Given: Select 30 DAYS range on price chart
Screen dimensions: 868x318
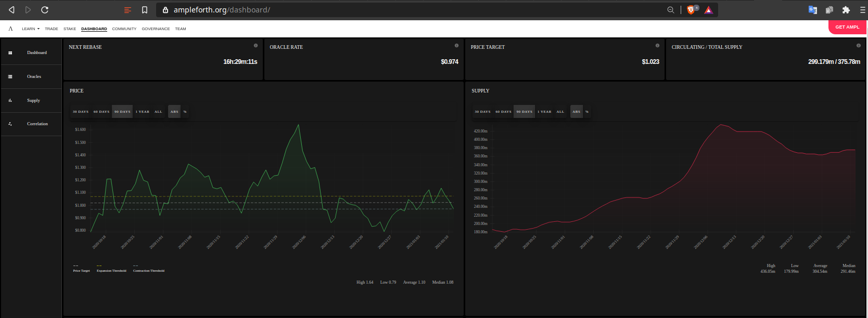Looking at the screenshot, I should pyautogui.click(x=81, y=112).
